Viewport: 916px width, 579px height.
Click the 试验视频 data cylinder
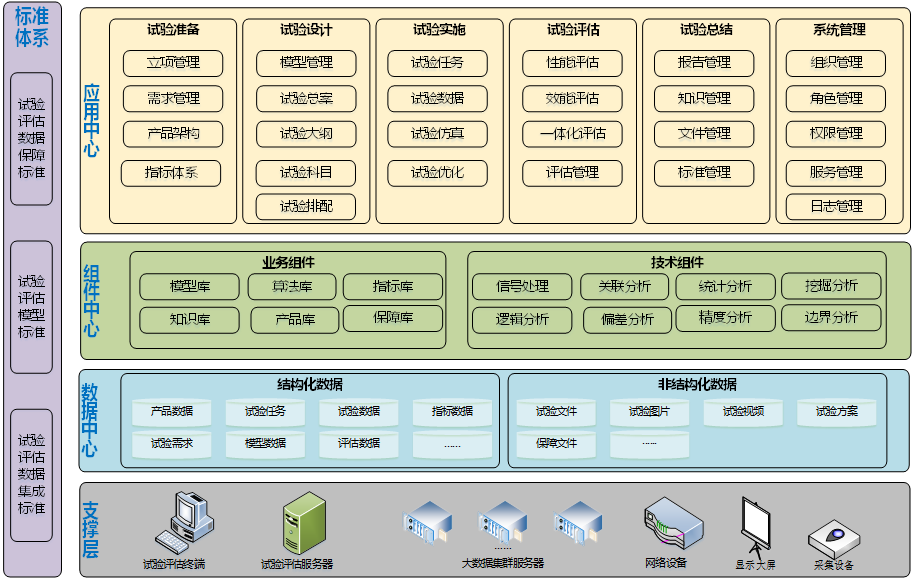[x=742, y=411]
